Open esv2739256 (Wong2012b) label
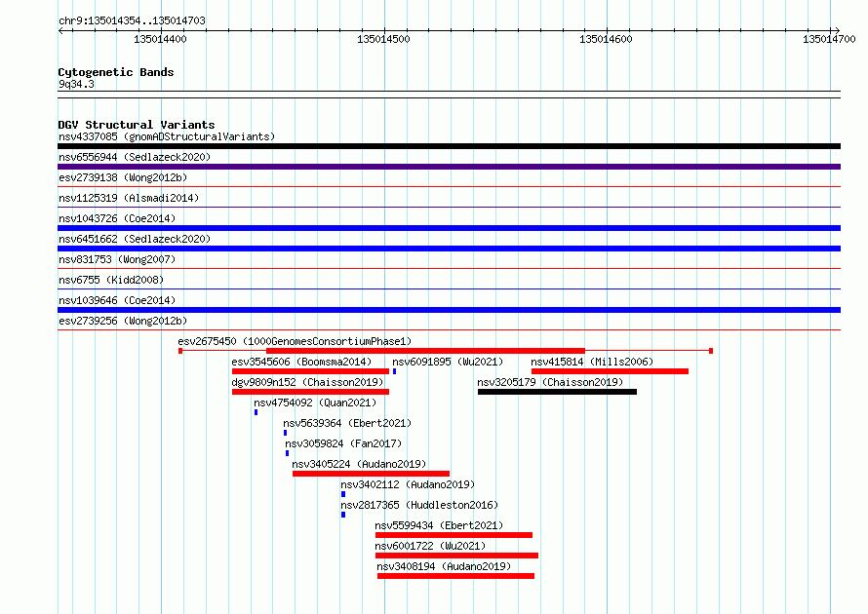The width and height of the screenshot is (868, 614). pyautogui.click(x=123, y=321)
